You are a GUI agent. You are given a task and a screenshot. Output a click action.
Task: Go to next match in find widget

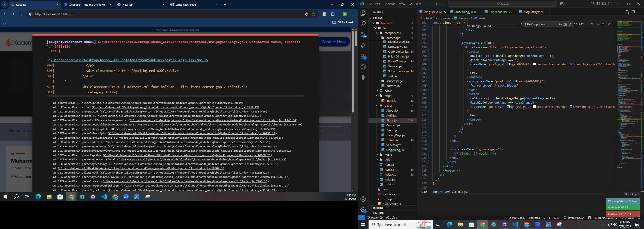598,24
